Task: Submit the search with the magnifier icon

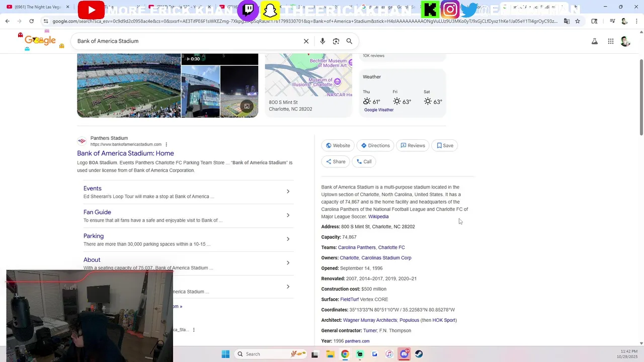Action: (349, 41)
